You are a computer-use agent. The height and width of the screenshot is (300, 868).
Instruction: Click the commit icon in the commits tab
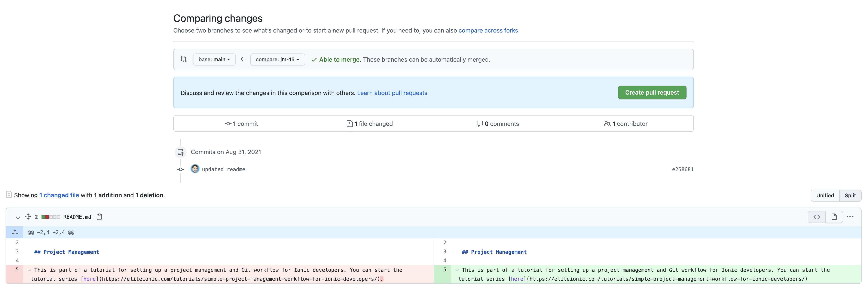tap(228, 124)
